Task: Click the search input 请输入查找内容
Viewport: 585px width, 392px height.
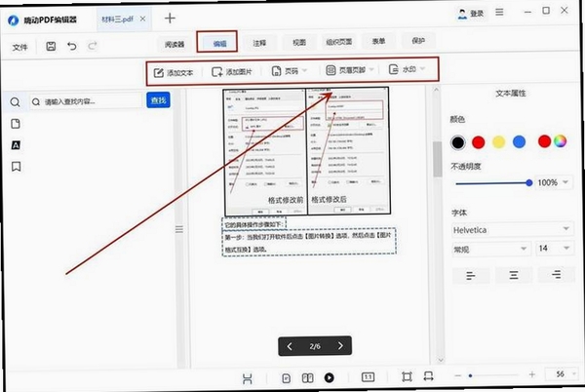Action: coord(88,101)
